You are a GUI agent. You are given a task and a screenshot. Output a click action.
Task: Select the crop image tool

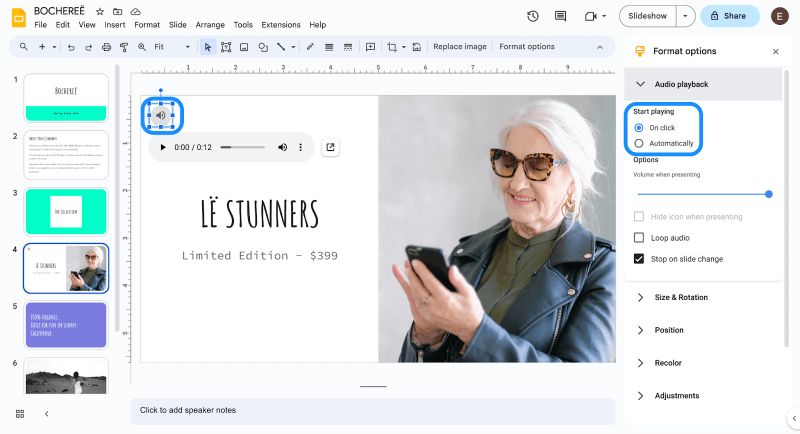392,47
